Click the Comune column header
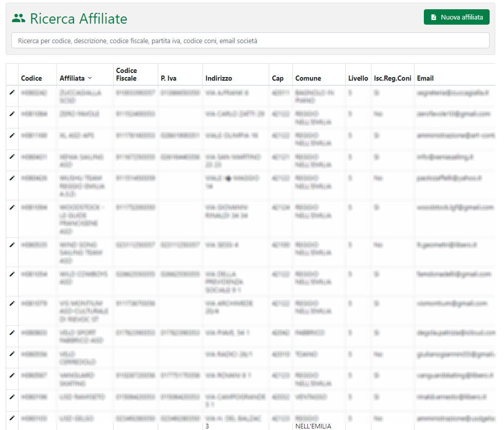The width and height of the screenshot is (504, 430). [x=308, y=79]
